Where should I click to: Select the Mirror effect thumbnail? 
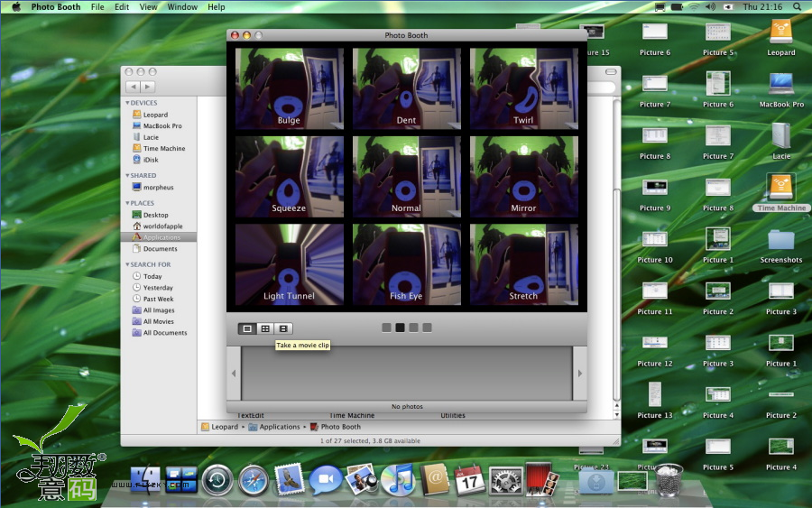[523, 177]
